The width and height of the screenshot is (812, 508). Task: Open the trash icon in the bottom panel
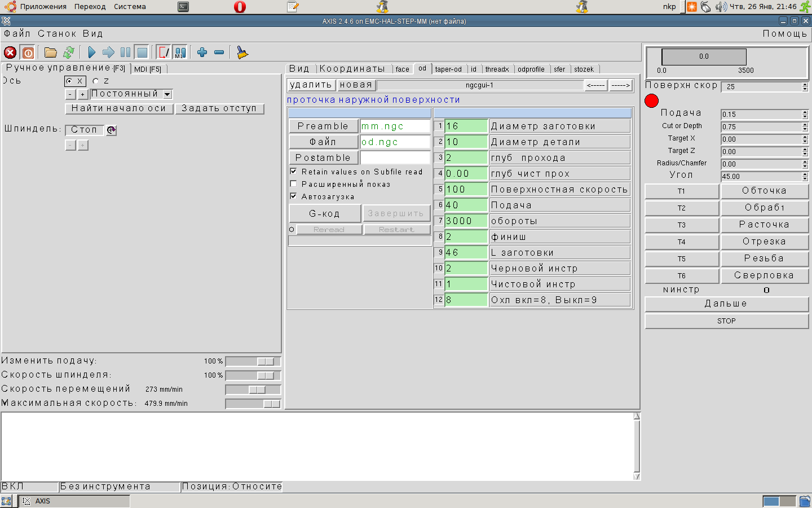805,501
